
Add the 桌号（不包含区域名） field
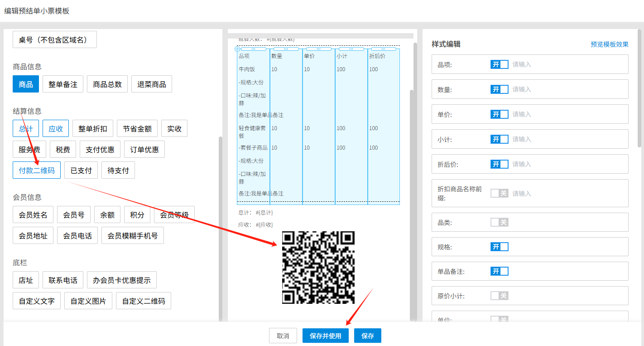click(x=55, y=39)
